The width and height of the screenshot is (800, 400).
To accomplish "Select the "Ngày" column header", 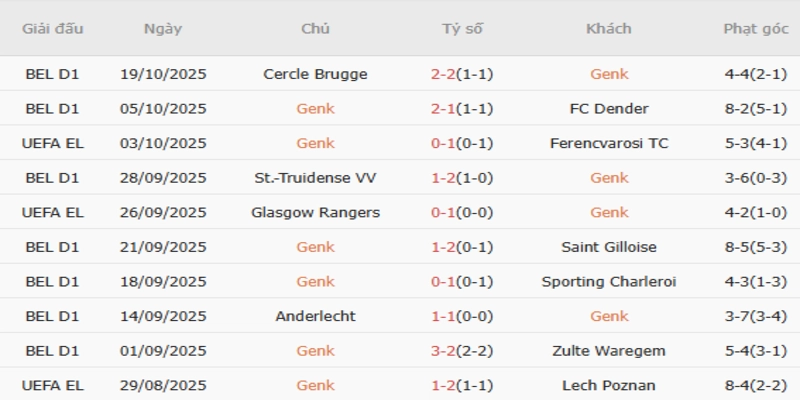I will tap(163, 29).
